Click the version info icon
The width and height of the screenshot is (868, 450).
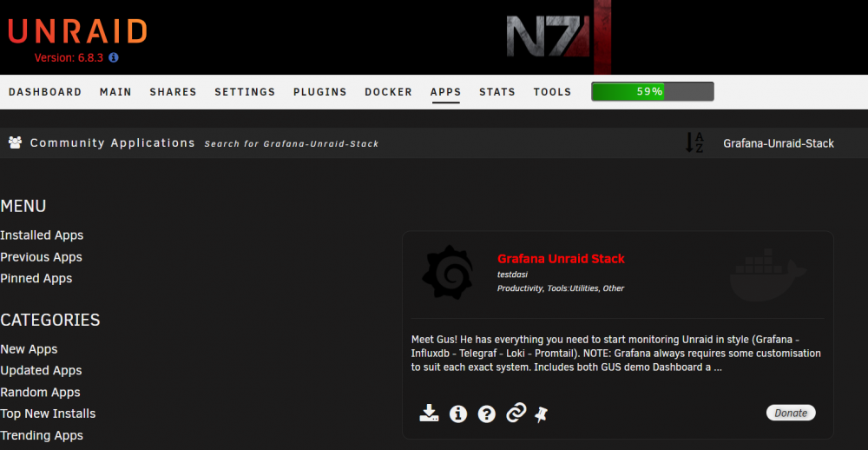click(114, 57)
